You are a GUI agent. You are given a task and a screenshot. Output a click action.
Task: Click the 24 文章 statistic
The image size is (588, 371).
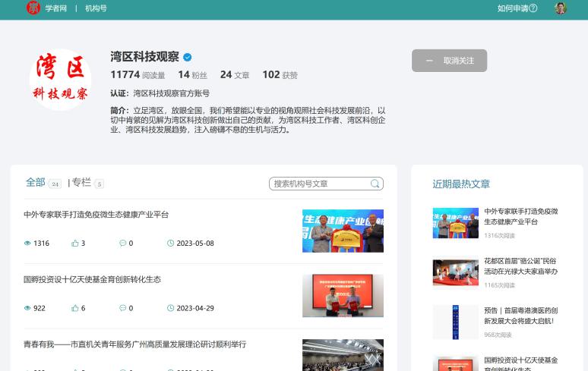235,75
